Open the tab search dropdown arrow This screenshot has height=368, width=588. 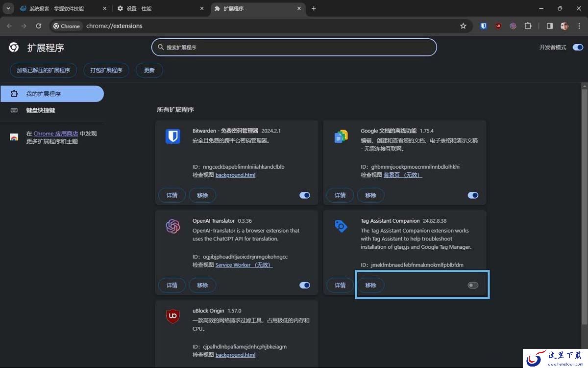[8, 8]
